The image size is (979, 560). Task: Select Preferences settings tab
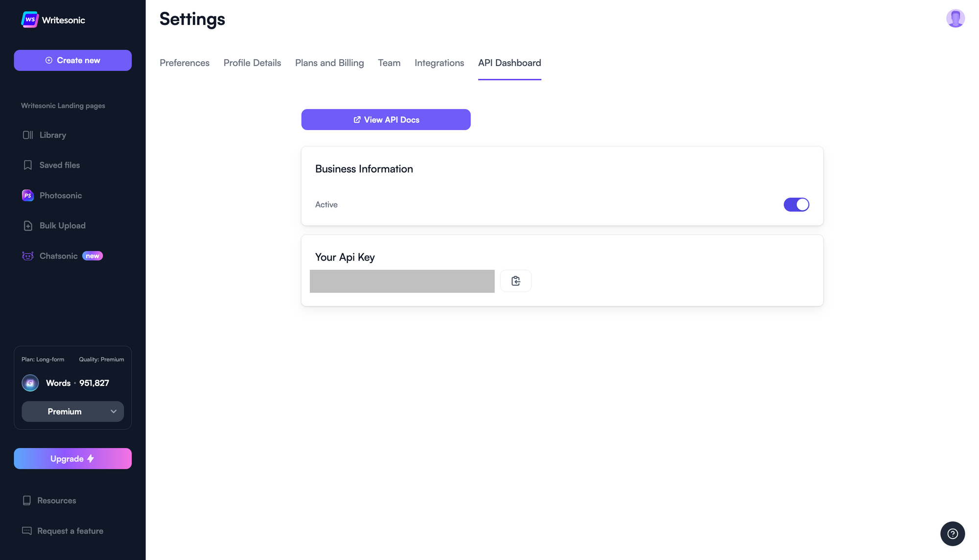point(184,63)
